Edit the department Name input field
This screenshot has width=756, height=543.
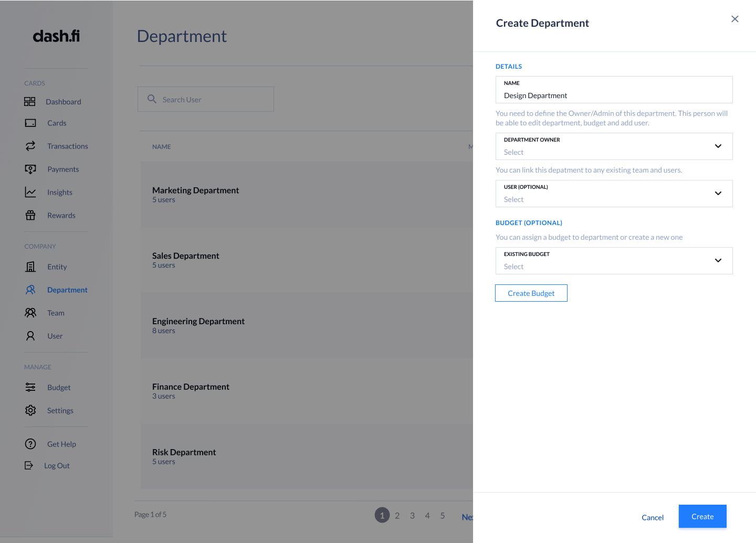[x=613, y=95]
